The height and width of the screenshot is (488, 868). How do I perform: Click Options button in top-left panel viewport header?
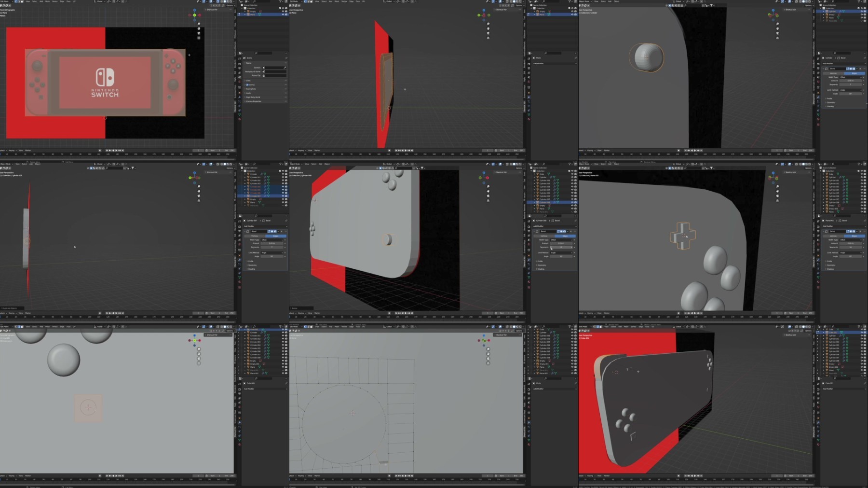coord(230,5)
